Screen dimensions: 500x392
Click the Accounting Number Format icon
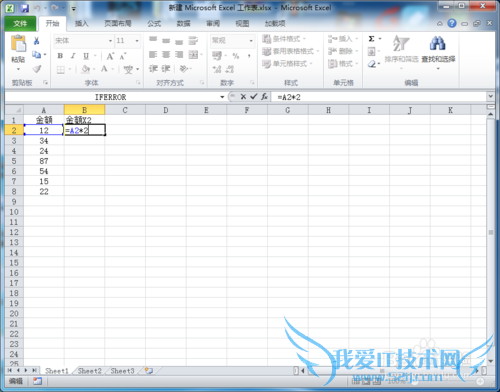coord(217,56)
